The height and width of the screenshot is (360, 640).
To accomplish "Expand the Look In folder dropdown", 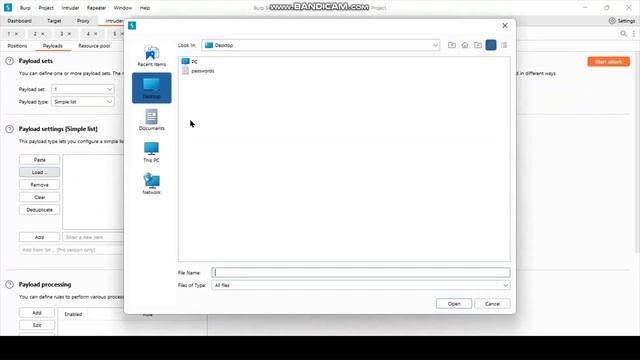I will click(435, 45).
